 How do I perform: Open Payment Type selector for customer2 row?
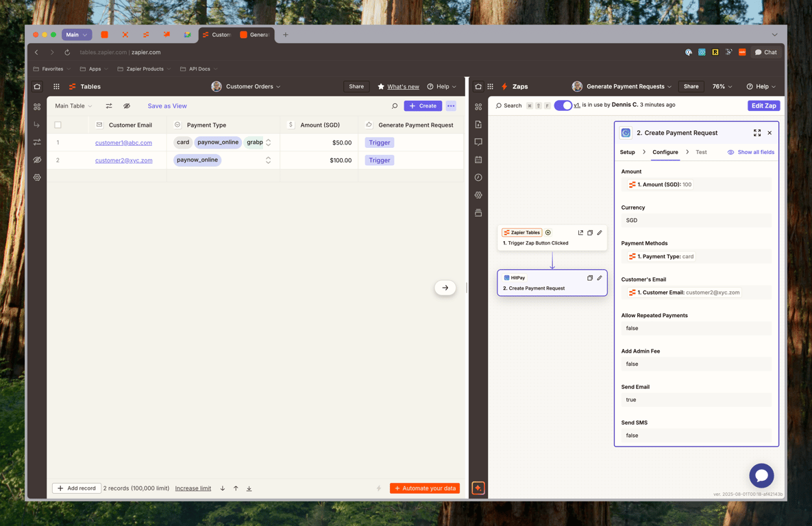coord(268,160)
